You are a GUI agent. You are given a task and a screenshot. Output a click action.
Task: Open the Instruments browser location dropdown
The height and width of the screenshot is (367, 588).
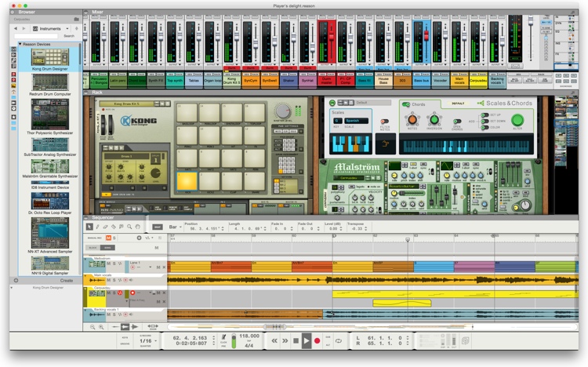click(51, 28)
